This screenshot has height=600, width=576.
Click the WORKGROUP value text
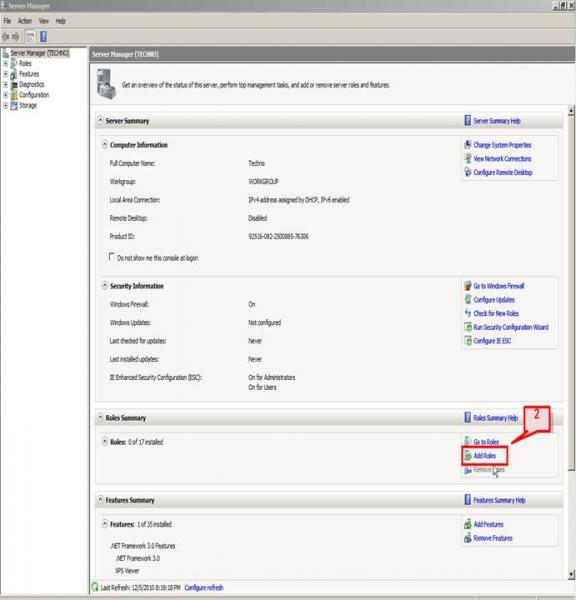point(263,181)
